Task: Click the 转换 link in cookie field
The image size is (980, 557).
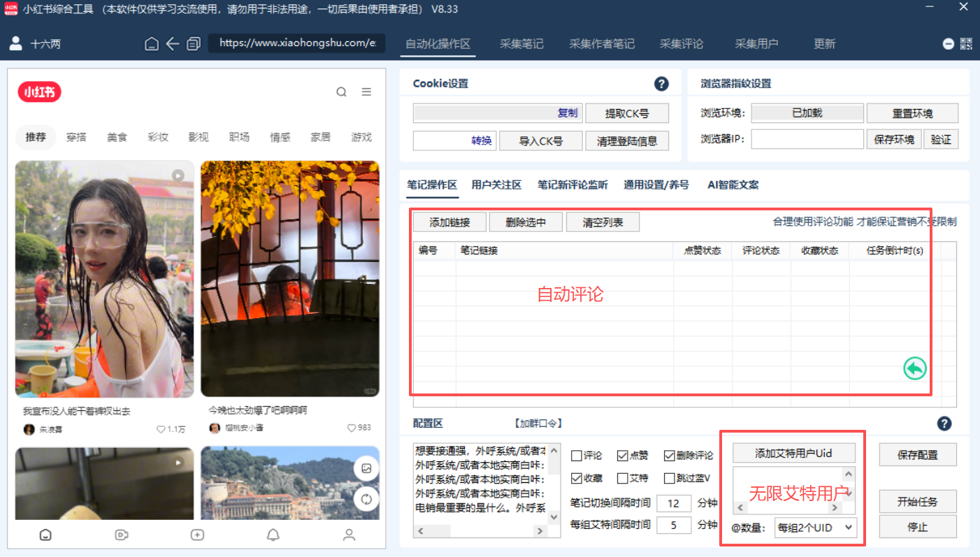Action: click(482, 140)
